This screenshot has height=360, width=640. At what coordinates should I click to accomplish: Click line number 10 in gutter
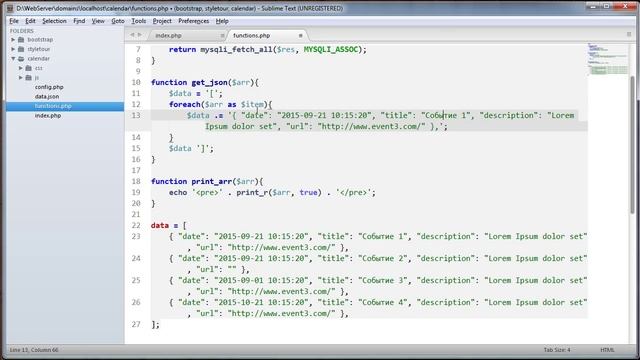(x=136, y=82)
